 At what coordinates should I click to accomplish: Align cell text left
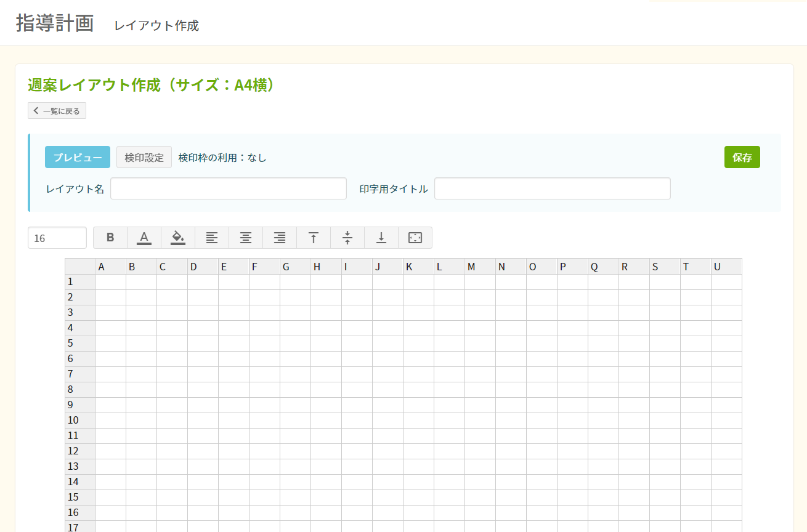pos(212,238)
